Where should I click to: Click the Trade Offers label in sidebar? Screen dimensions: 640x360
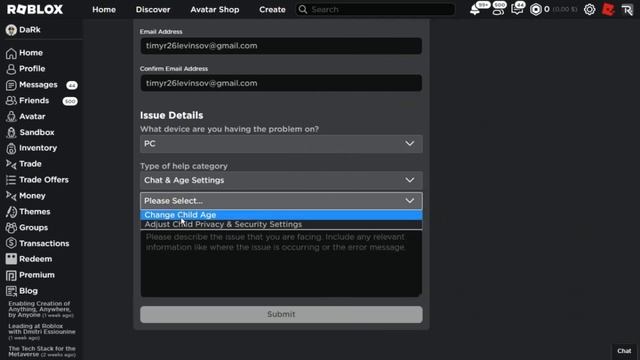pyautogui.click(x=44, y=180)
